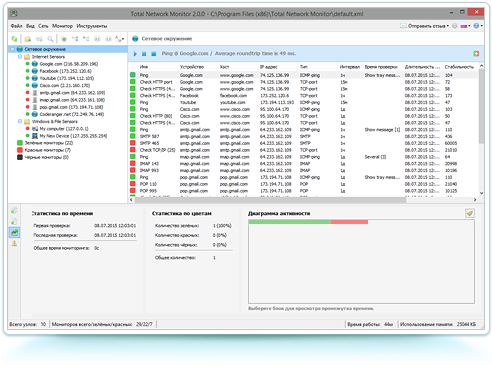Screen dimensions: 492x374
Task: Open the activity chart tab in bottom sidebar
Action: [x=14, y=232]
